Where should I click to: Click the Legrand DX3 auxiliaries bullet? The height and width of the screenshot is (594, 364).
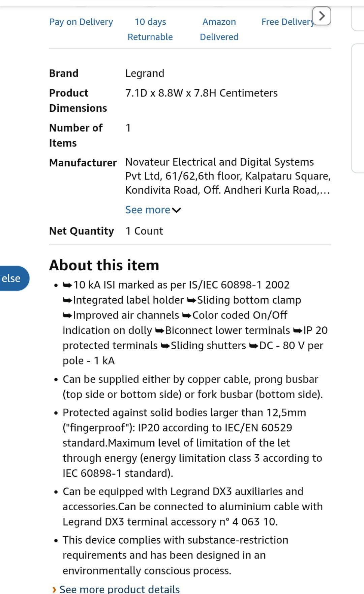(193, 507)
